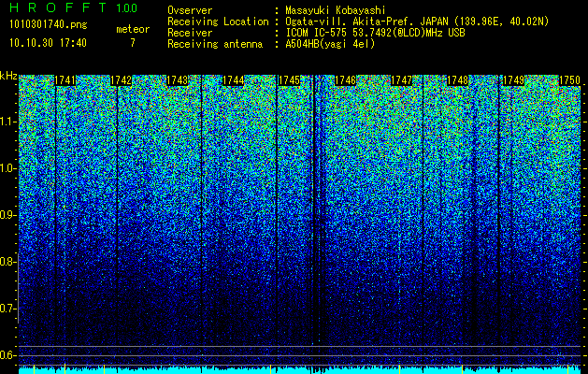The image size is (588, 374).
Task: Click the version number 1.0.0
Action: point(126,8)
